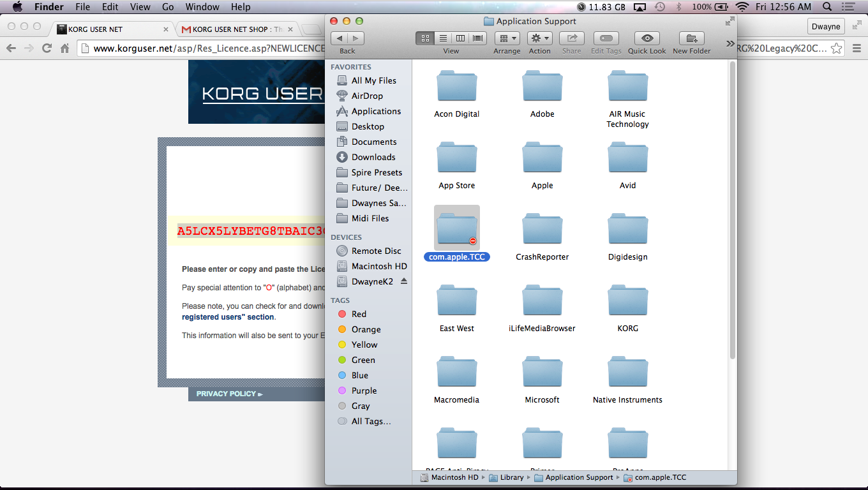The height and width of the screenshot is (490, 868).
Task: Switch Finder to column view
Action: 460,38
